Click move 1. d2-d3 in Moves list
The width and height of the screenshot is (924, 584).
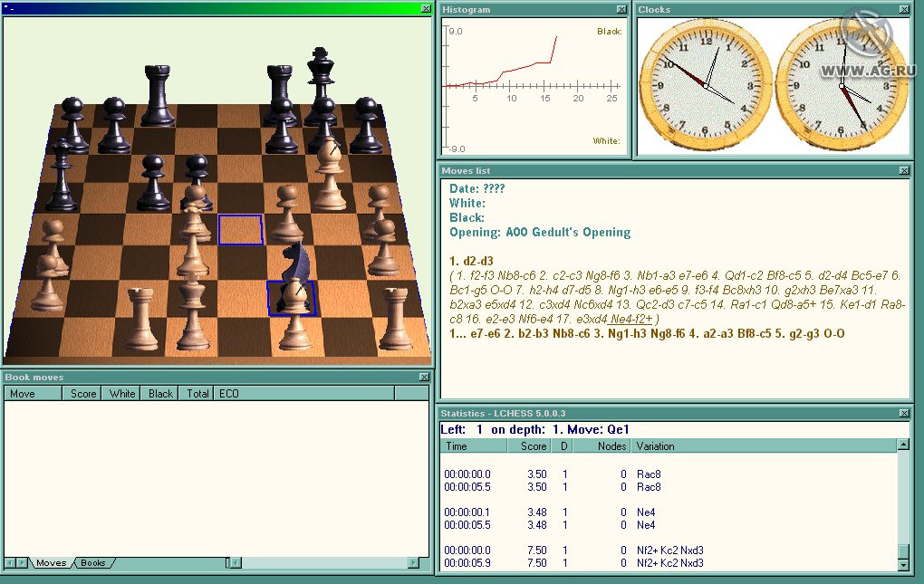[x=471, y=261]
